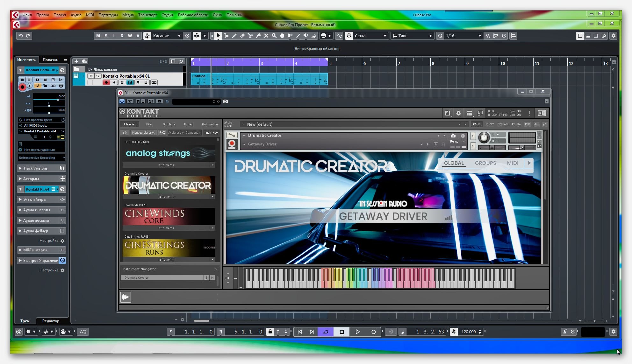Viewport: 632px width, 364px height.
Task: Click the MIDI tab in Drumatic Creator
Action: click(x=513, y=163)
